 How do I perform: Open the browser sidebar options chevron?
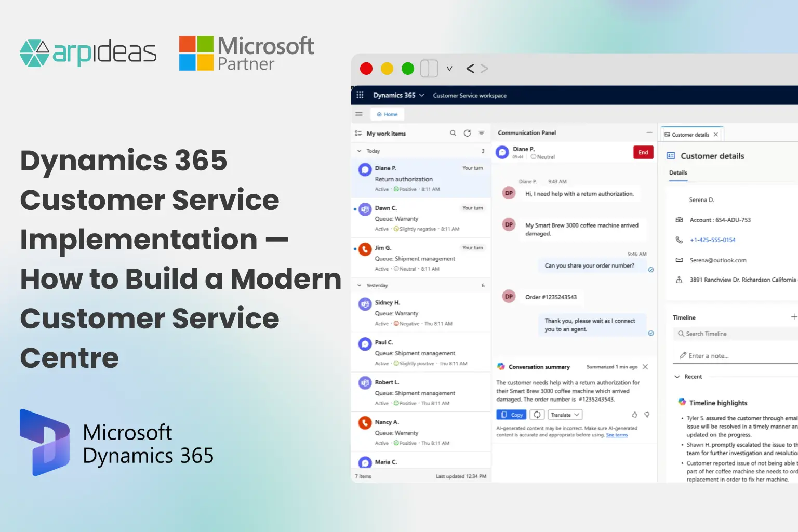coord(449,69)
